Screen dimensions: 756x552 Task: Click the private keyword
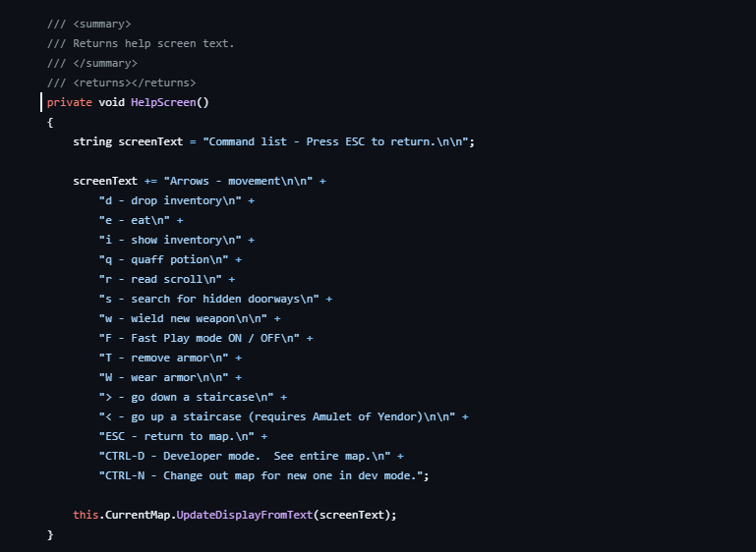[70, 102]
